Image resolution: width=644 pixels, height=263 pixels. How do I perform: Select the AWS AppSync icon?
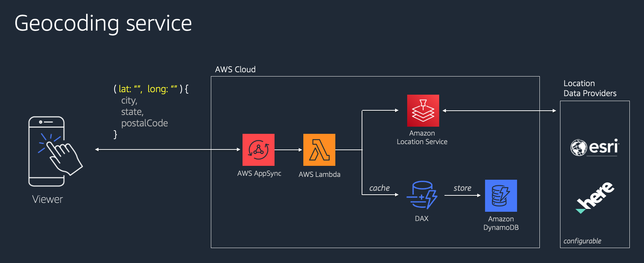tap(259, 150)
